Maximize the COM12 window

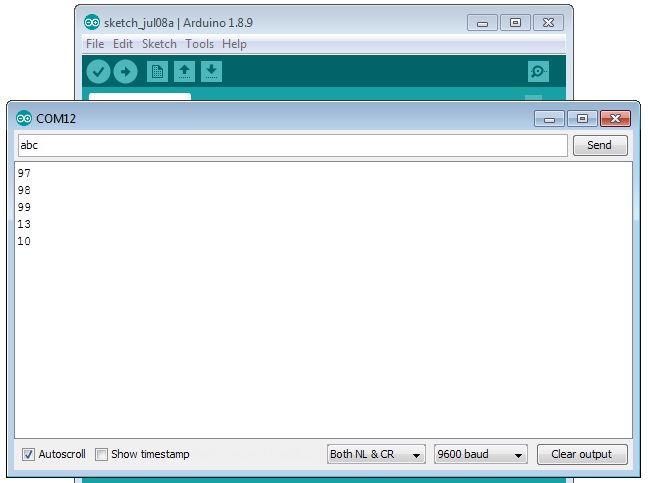click(582, 119)
